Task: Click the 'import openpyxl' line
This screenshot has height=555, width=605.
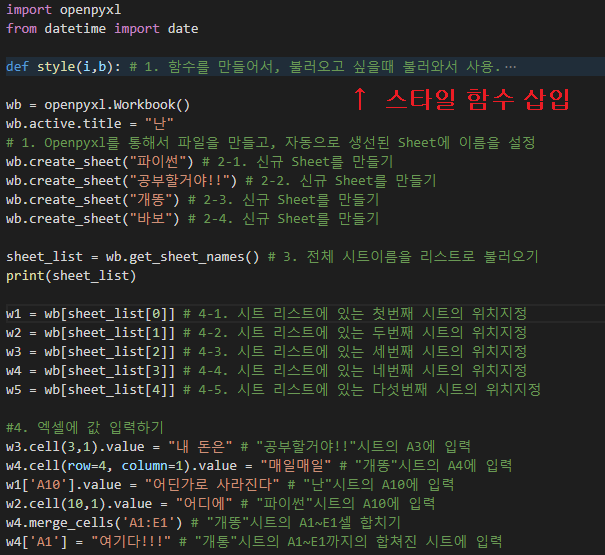Action: [x=64, y=10]
